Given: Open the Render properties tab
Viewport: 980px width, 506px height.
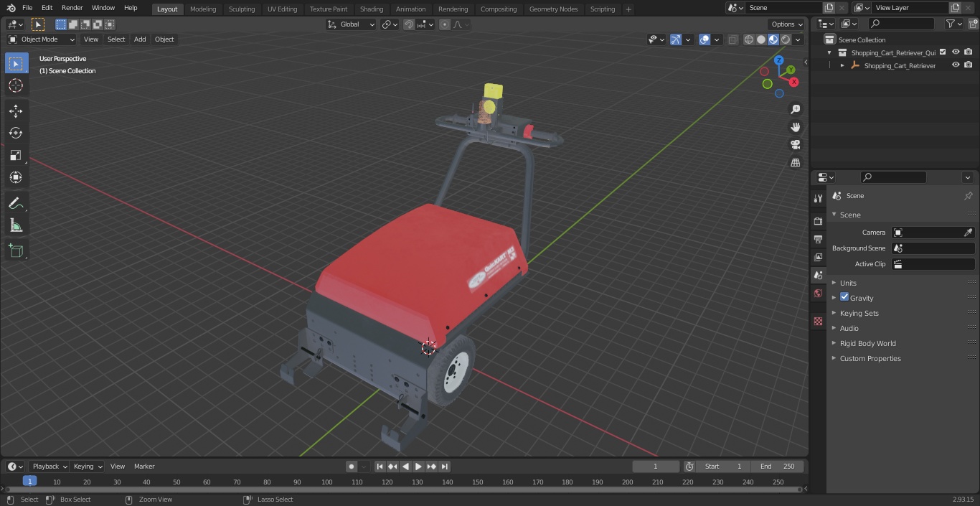Looking at the screenshot, I should tap(818, 221).
